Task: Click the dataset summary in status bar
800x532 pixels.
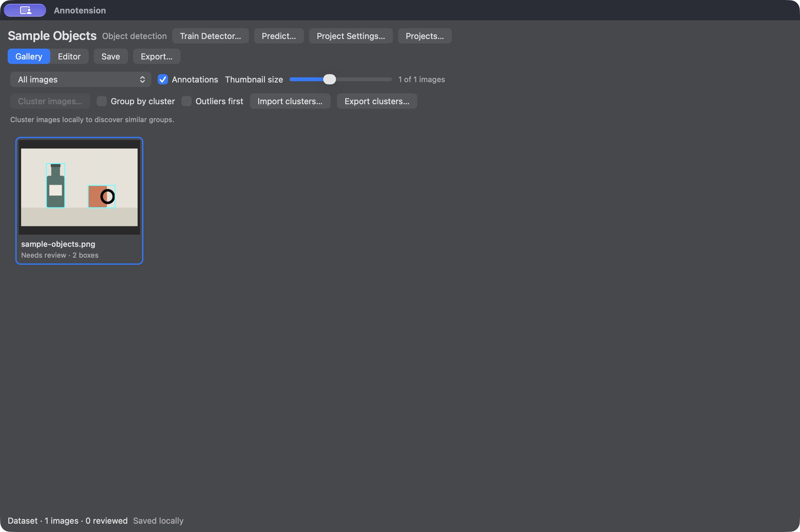Action: click(68, 520)
